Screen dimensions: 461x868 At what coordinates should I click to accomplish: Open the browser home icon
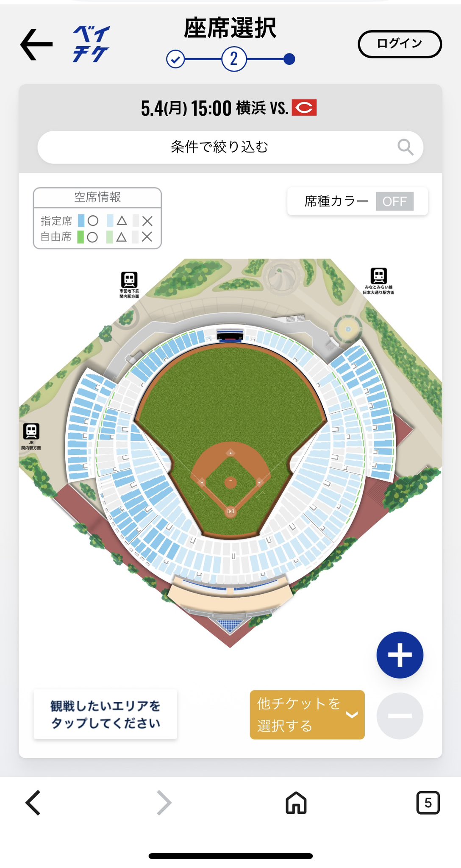point(296,802)
